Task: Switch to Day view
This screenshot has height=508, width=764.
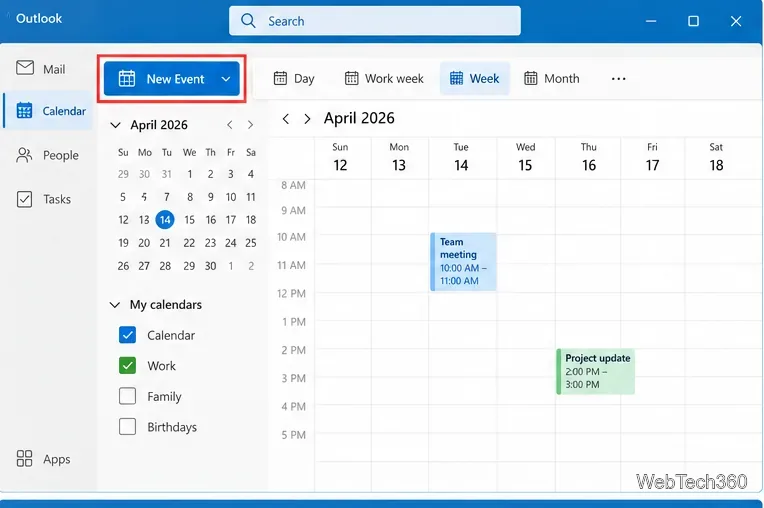Action: [x=294, y=78]
